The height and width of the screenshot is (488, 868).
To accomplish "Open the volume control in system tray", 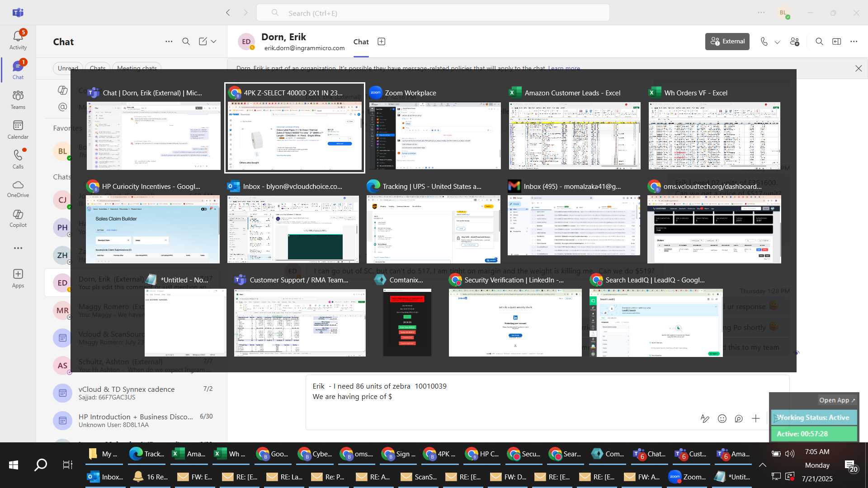I will pos(790,454).
